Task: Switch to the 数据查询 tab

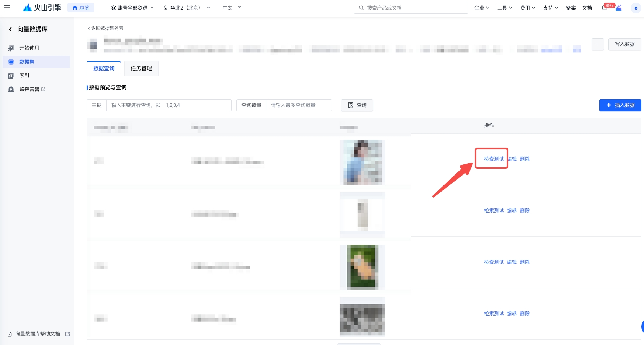Action: tap(104, 68)
